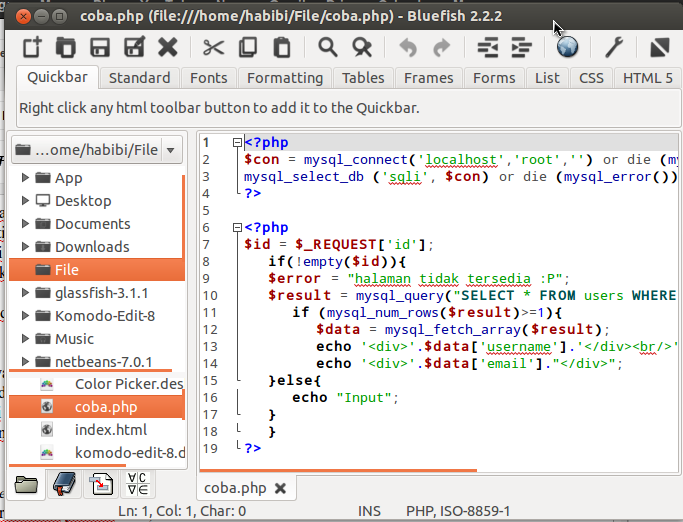Viewport: 683px width, 522px height.
Task: Create a new file with toolbar icon
Action: pos(32,47)
